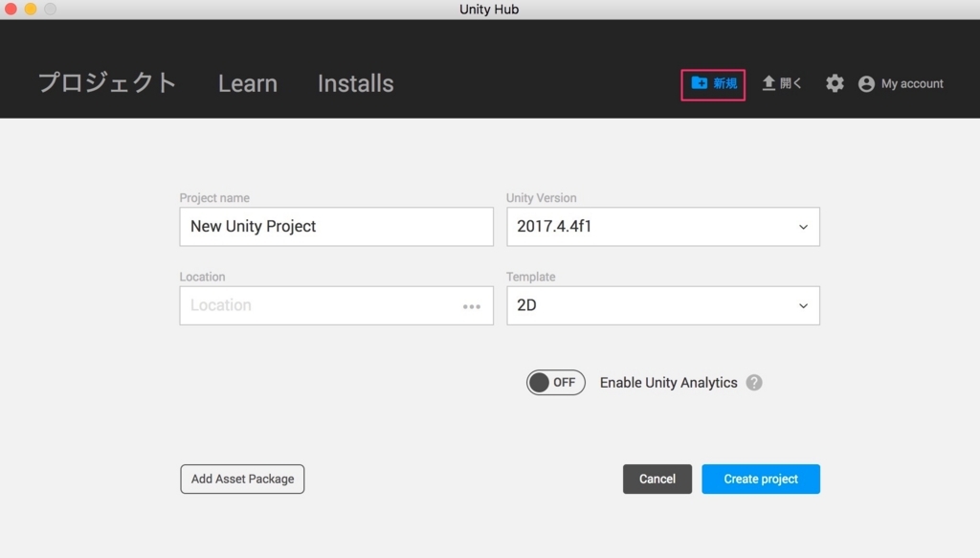The height and width of the screenshot is (558, 980).
Task: Click the Create project button
Action: (761, 479)
